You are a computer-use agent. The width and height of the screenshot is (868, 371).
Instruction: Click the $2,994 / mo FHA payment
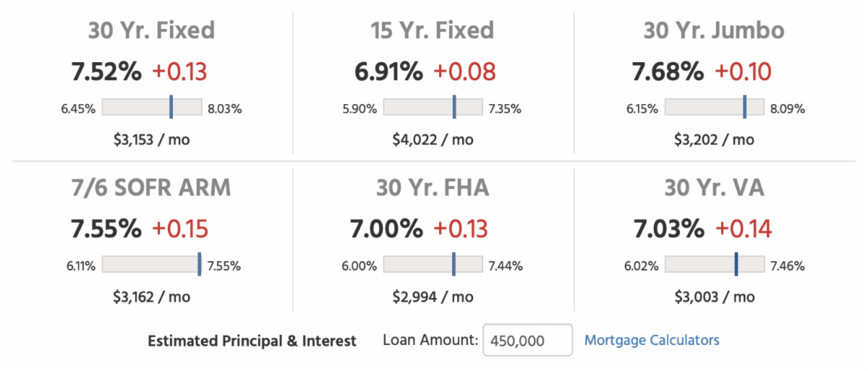coord(433,297)
